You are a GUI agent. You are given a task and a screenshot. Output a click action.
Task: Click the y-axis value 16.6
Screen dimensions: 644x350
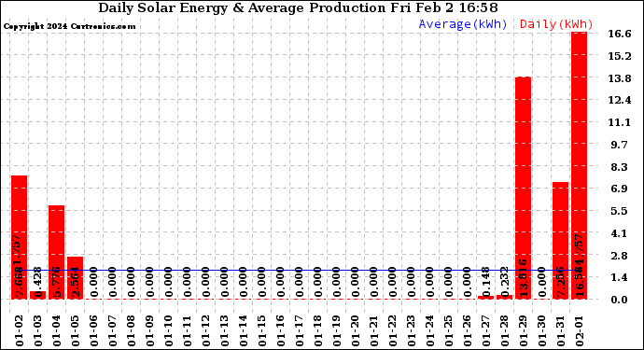(x=620, y=35)
